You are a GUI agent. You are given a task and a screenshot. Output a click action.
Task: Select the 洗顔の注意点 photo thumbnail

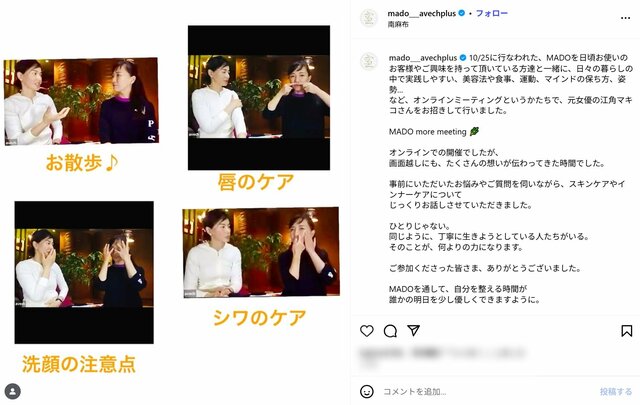click(84, 272)
